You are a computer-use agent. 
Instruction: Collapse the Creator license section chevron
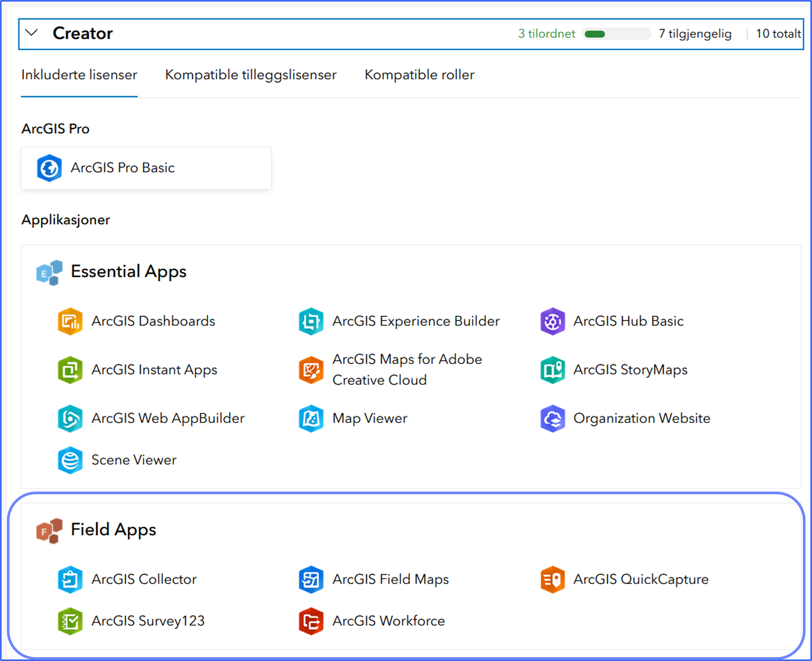coord(32,33)
